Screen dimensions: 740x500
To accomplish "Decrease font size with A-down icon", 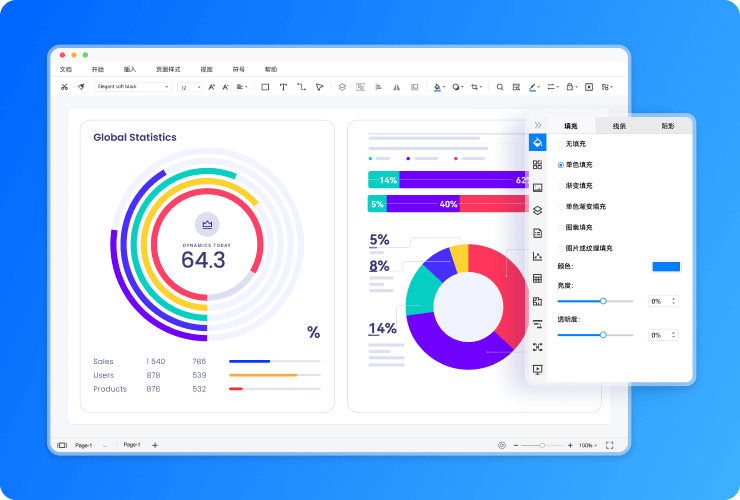I will click(226, 87).
